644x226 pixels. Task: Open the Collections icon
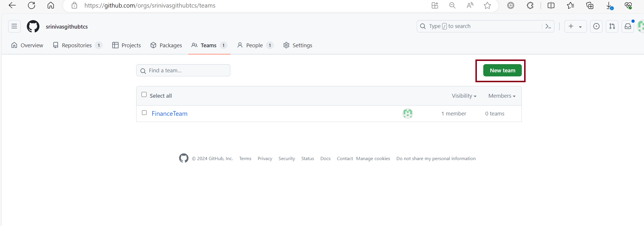[590, 5]
